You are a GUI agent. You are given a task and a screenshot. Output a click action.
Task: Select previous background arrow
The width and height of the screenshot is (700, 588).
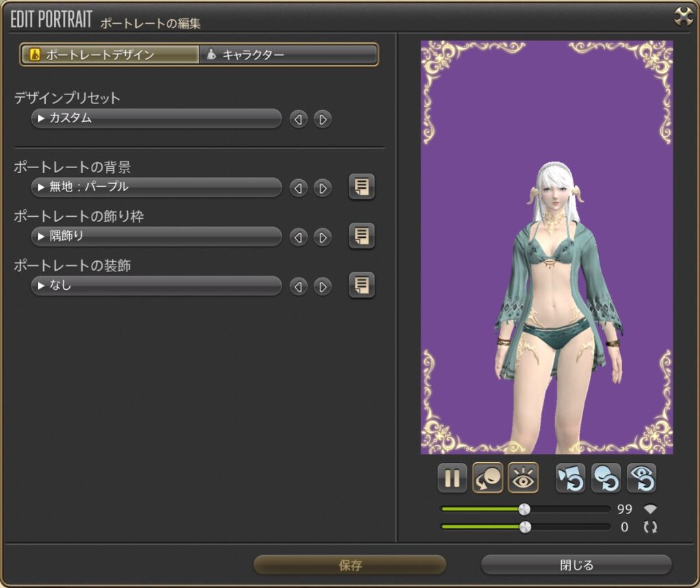coord(299,188)
